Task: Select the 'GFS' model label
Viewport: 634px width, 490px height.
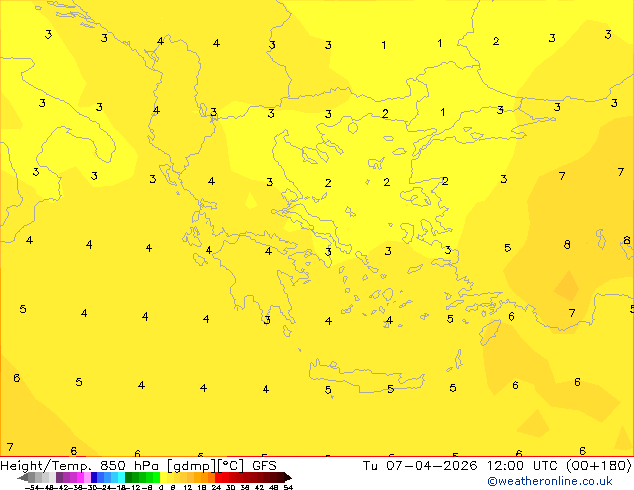Action: click(264, 466)
